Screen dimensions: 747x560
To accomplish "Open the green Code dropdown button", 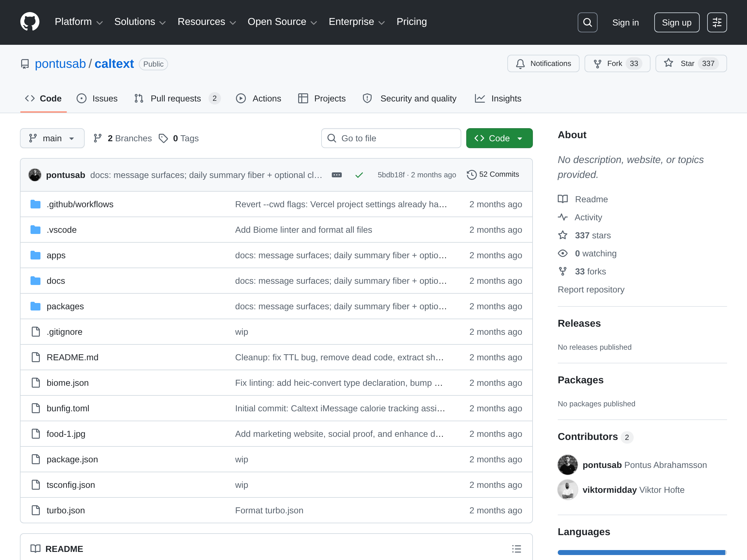I will [x=499, y=138].
